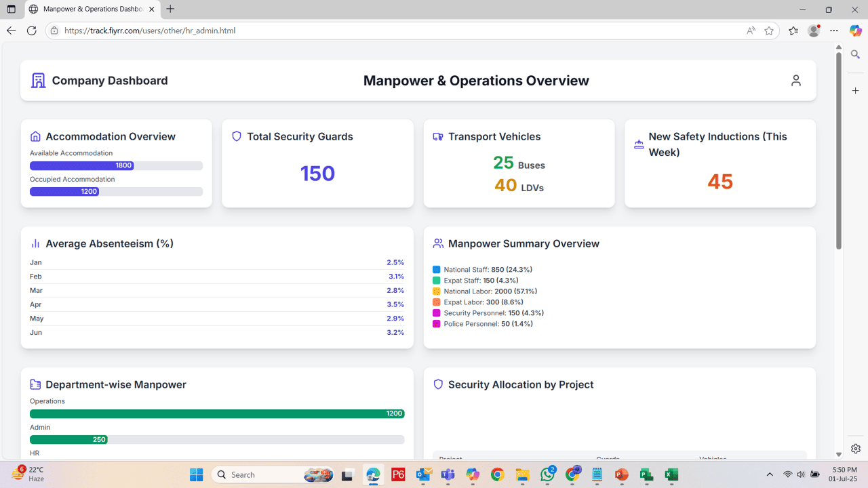Click the Company Dashboard building logo
868x488 pixels.
click(x=38, y=80)
